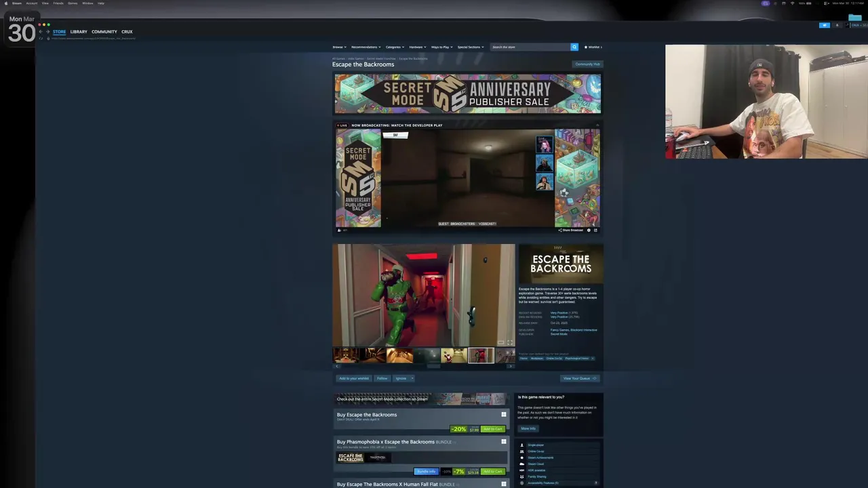
Task: Click the store search magnifier button
Action: coord(574,47)
